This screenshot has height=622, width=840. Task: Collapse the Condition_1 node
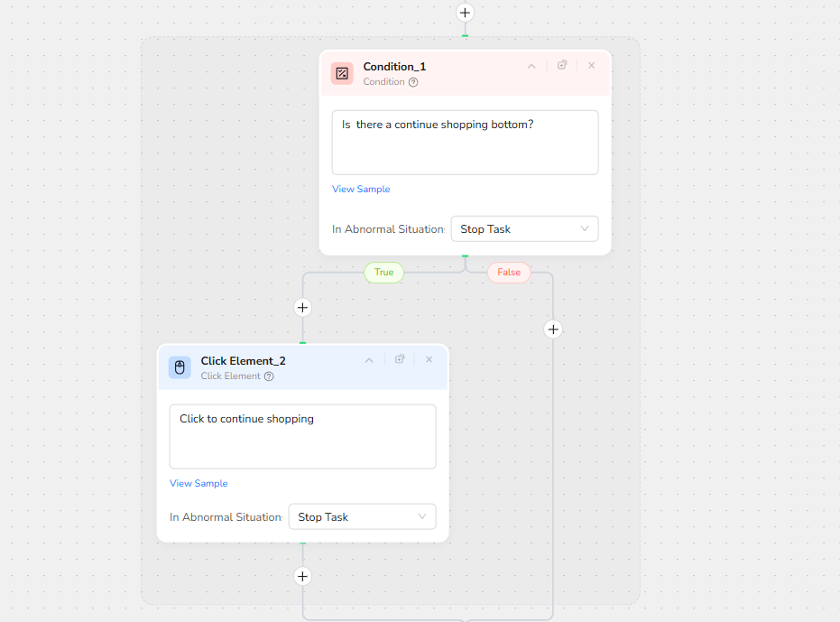point(531,66)
